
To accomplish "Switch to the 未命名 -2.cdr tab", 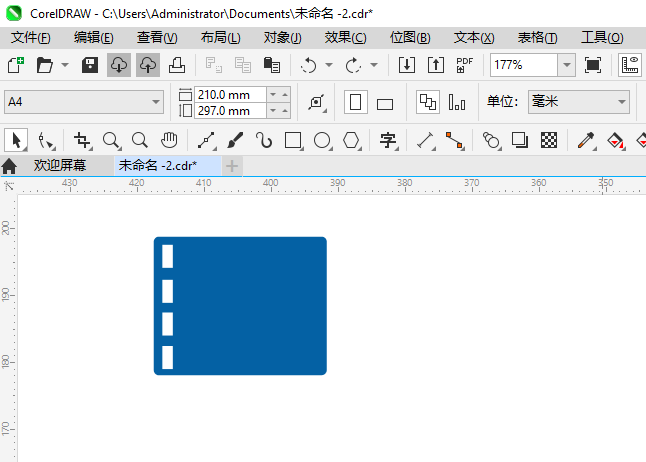I will [167, 166].
